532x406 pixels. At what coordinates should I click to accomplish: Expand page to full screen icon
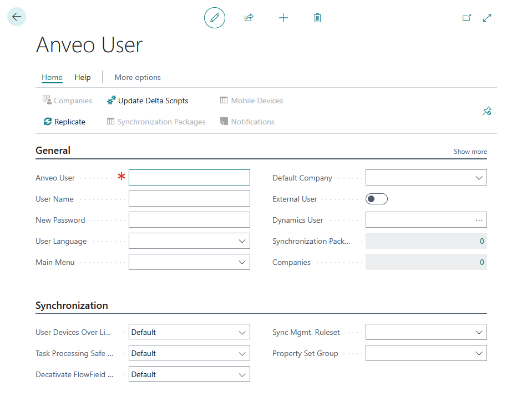487,18
